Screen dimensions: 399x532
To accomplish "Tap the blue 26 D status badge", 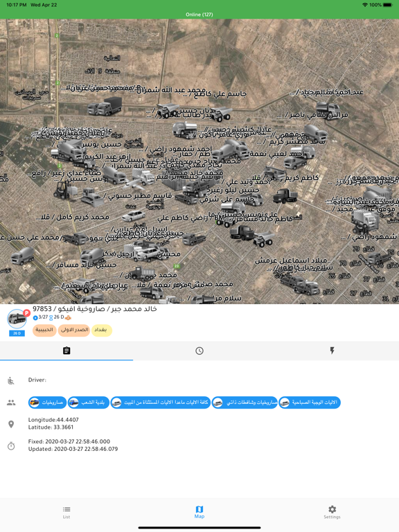I will (17, 333).
